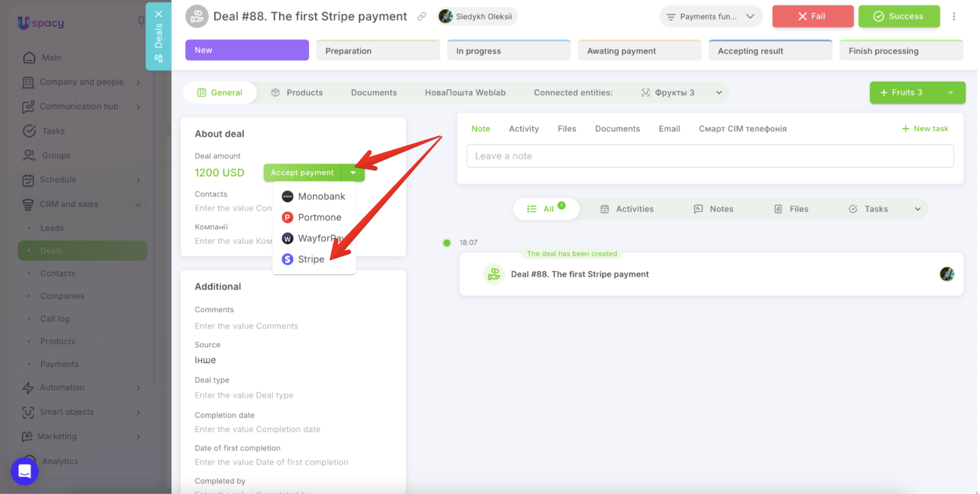Screen dimensions: 980x494
Task: Move deal to In progress stage
Action: pyautogui.click(x=509, y=51)
